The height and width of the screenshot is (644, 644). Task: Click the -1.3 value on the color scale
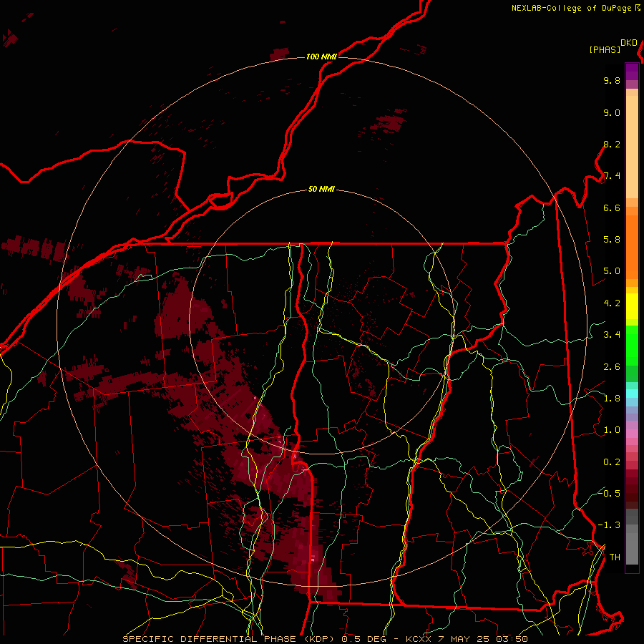[609, 525]
